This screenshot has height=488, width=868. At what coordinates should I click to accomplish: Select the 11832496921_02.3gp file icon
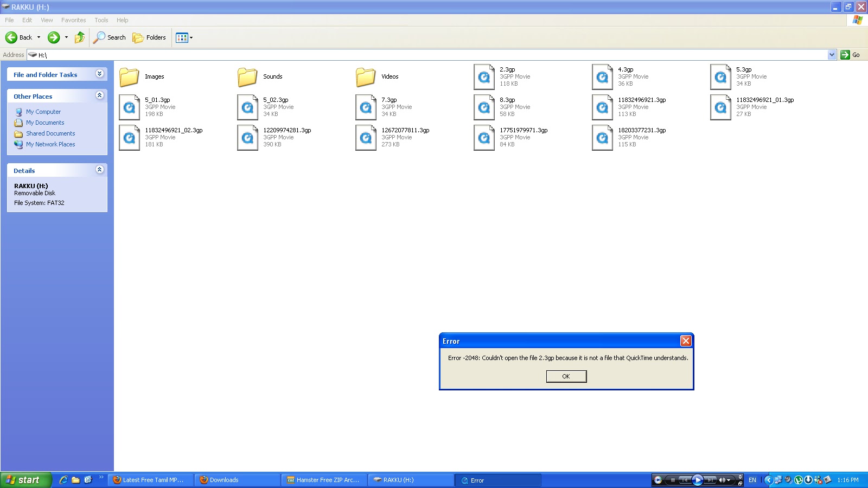tap(129, 138)
